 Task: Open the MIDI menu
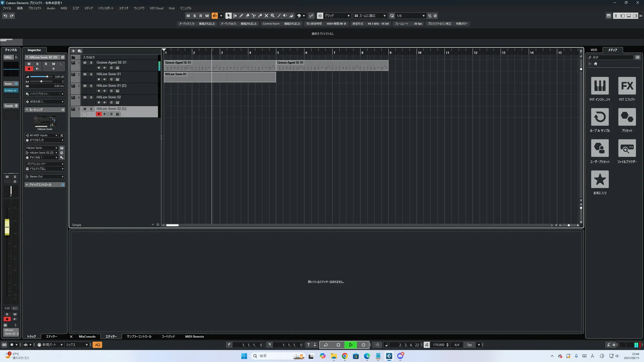pyautogui.click(x=64, y=8)
